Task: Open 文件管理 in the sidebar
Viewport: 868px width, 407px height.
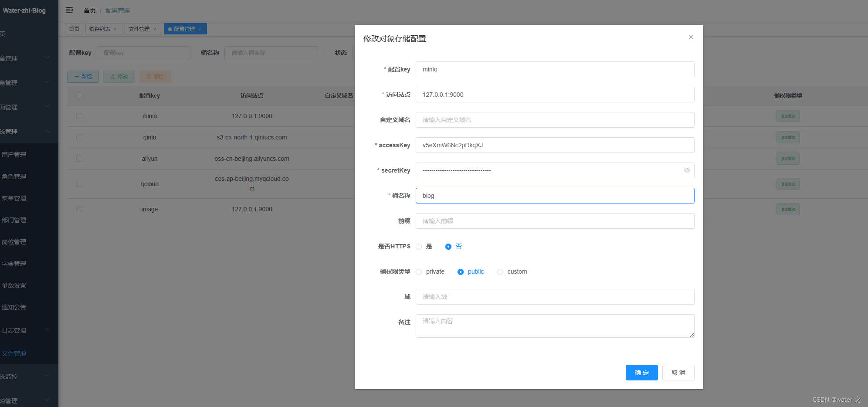Action: point(14,353)
